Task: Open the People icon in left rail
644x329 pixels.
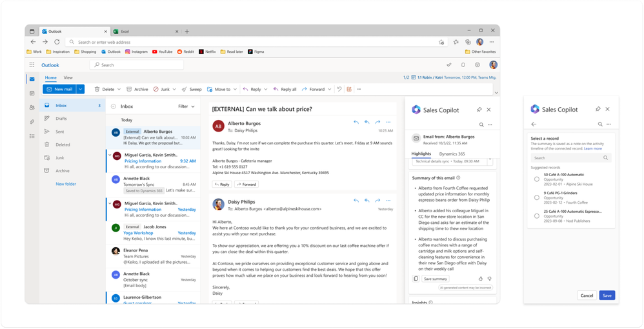Action: [32, 108]
